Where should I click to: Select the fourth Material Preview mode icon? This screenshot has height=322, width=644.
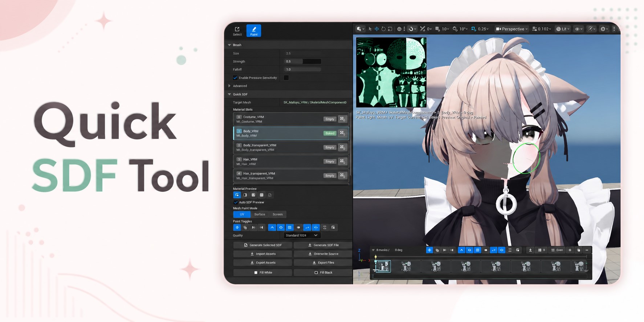261,195
